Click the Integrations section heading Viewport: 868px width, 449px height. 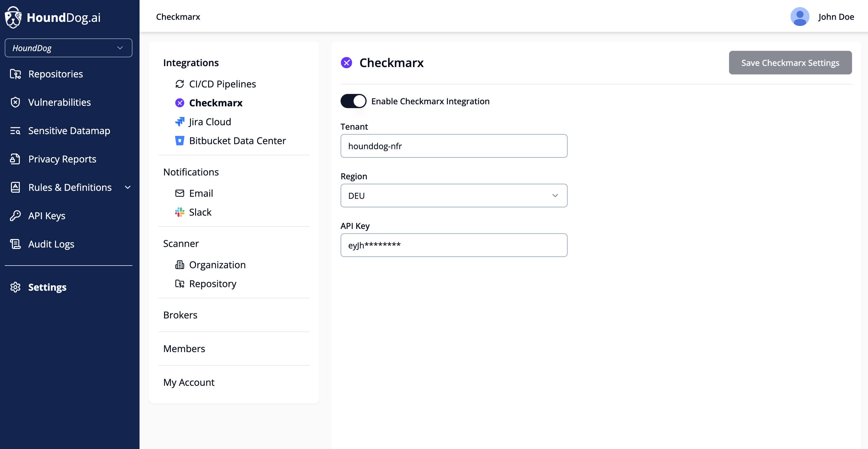point(191,63)
